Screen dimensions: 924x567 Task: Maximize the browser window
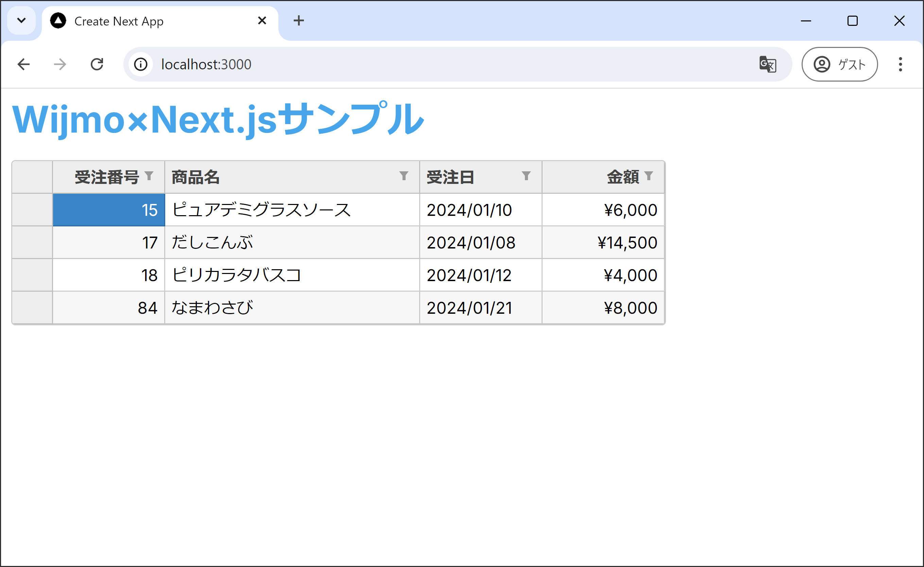click(x=852, y=21)
